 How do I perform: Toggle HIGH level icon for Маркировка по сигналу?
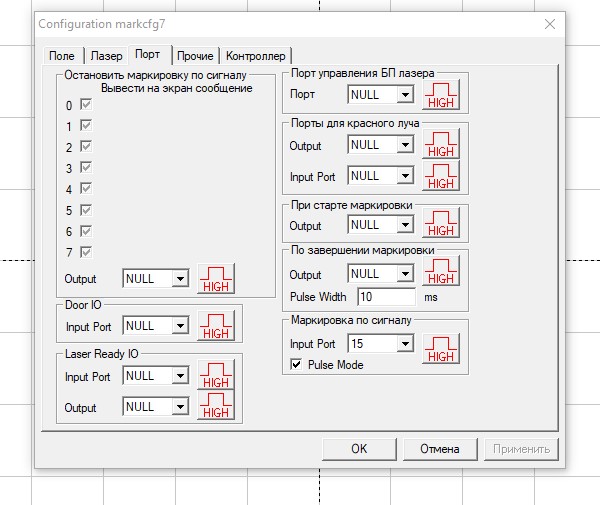441,344
